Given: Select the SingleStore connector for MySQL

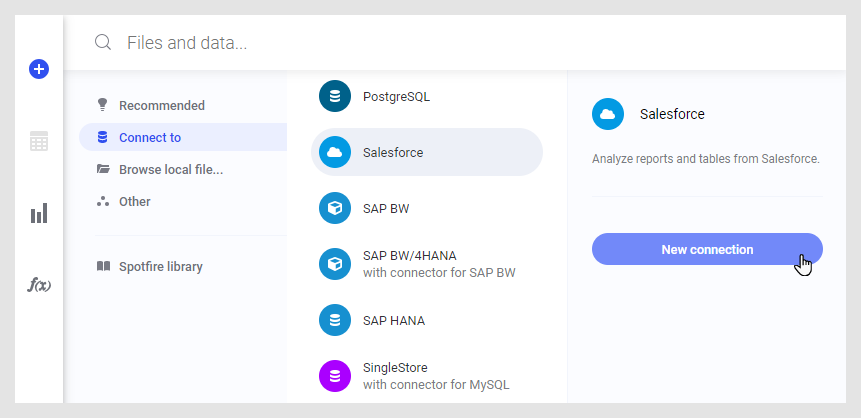Looking at the screenshot, I should (x=436, y=376).
